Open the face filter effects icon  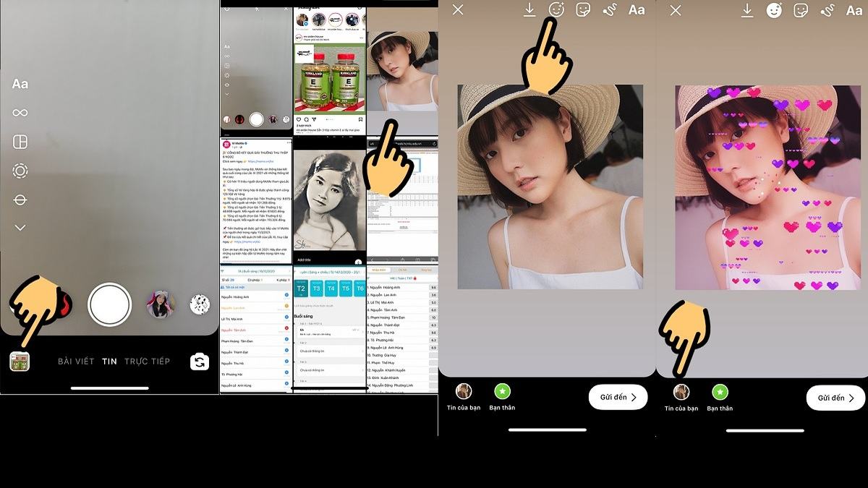tap(555, 10)
